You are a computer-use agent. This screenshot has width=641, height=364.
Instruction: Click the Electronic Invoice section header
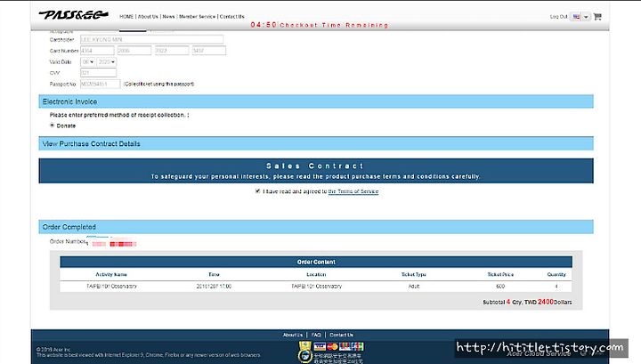coord(316,101)
